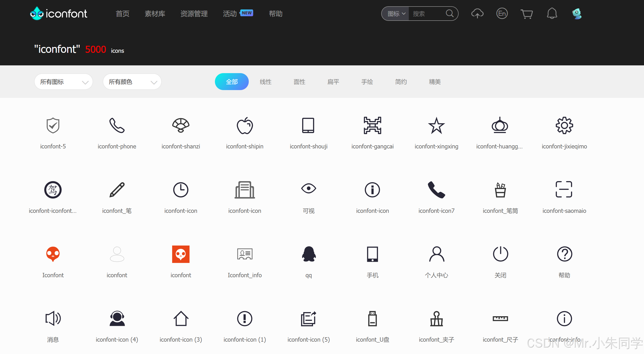
Task: Select the qq penguin icon
Action: 308,254
